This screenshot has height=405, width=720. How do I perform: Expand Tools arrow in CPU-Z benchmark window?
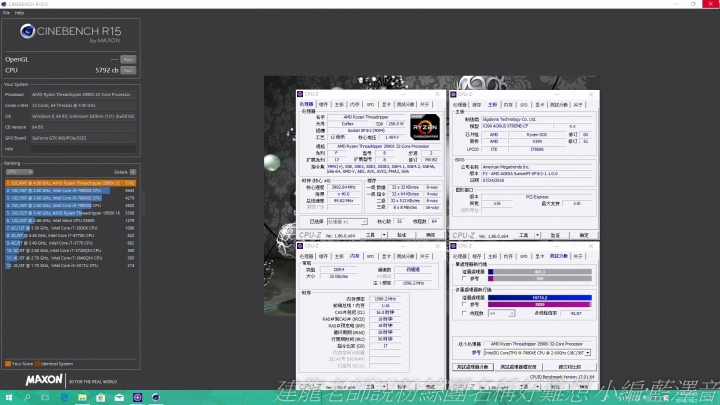[537, 387]
